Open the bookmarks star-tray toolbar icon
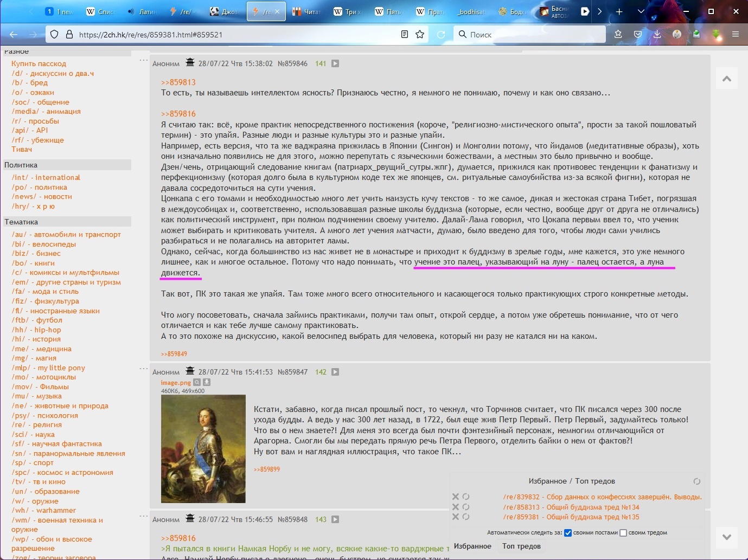This screenshot has height=560, width=748. pos(618,34)
